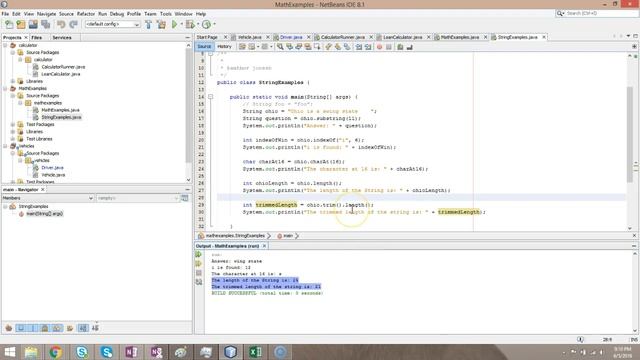Click the Windows Start button

pos(9,352)
